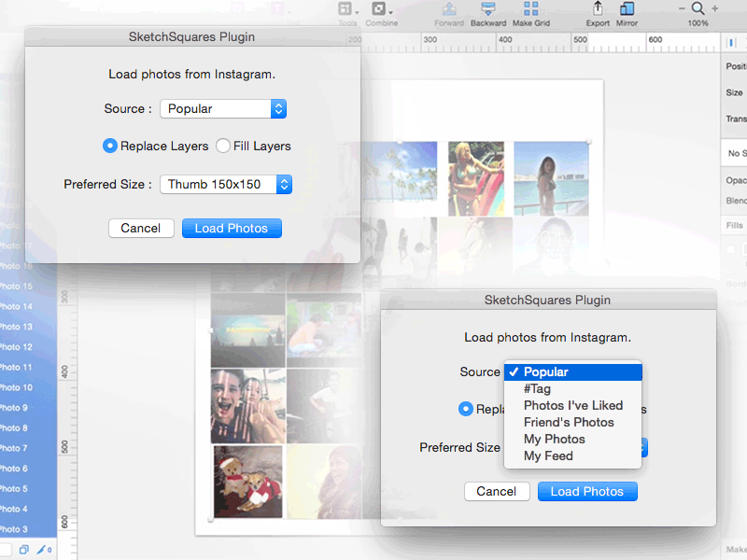Image resolution: width=747 pixels, height=560 pixels.
Task: Select the Photo 5 layer
Action: click(29, 488)
